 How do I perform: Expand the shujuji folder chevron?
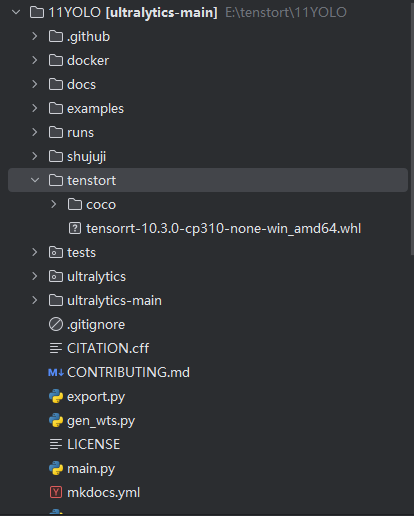tap(35, 156)
